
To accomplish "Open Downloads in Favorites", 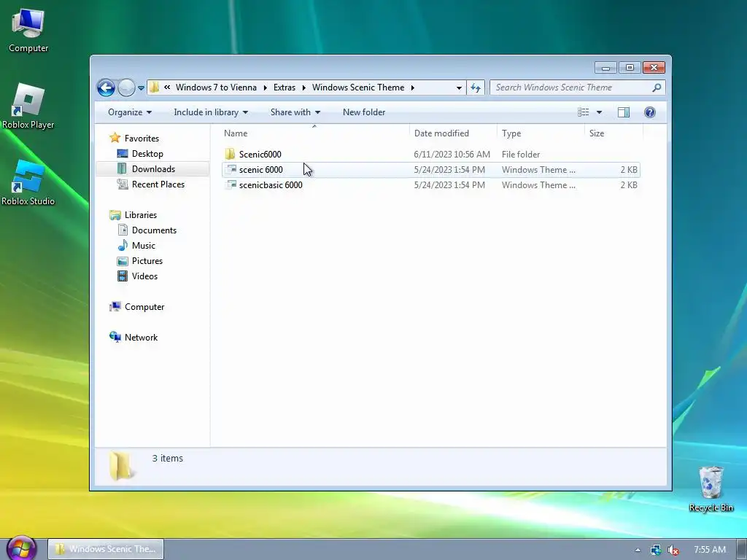I will [153, 169].
